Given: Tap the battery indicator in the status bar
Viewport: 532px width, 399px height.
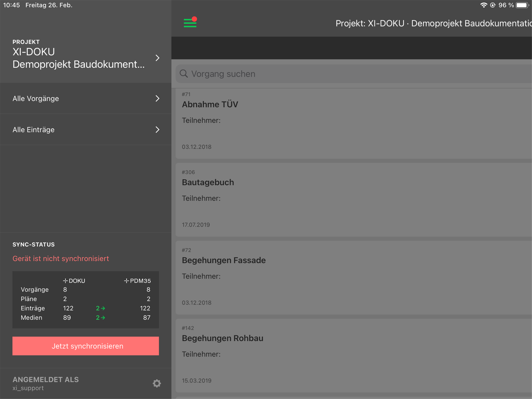Looking at the screenshot, I should (x=522, y=5).
